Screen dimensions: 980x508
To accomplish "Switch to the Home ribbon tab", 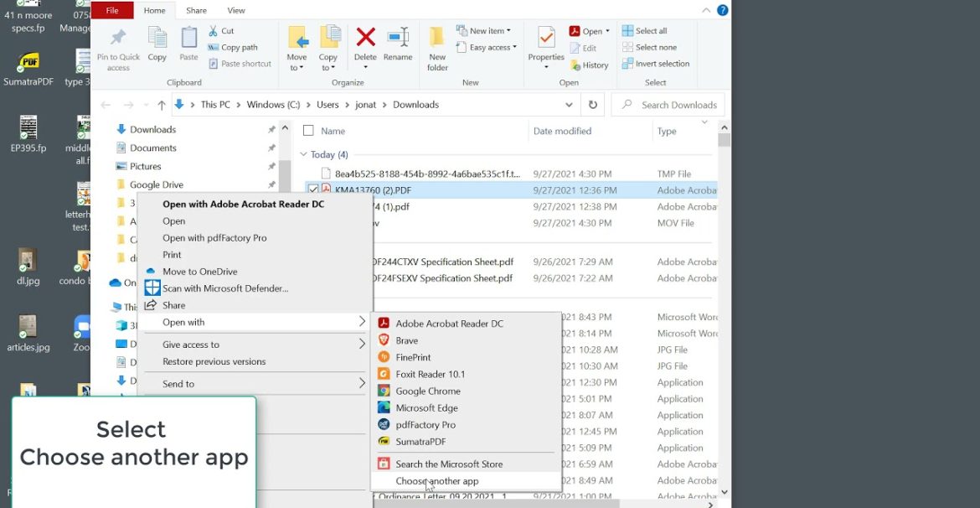I will 154,10.
